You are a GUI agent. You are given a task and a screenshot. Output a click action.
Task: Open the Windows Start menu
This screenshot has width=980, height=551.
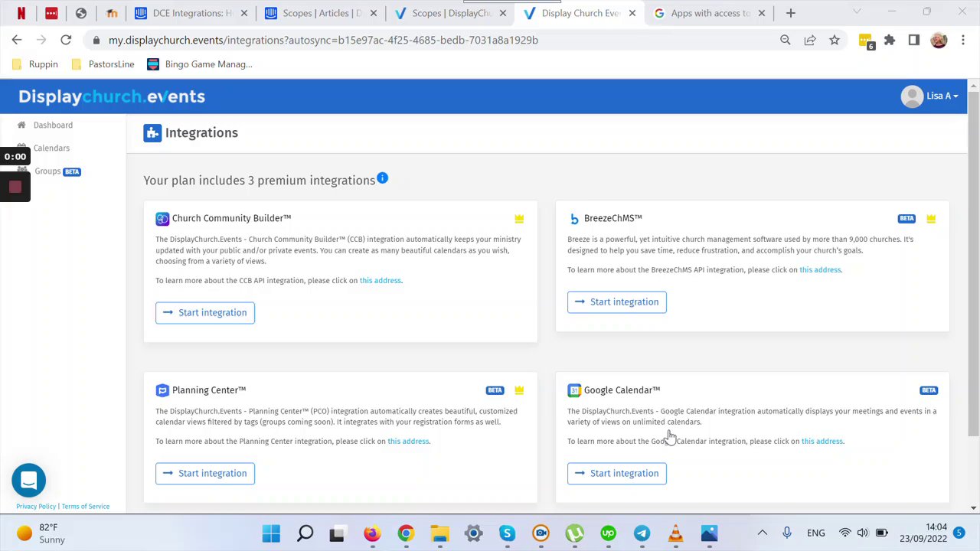pos(271,533)
